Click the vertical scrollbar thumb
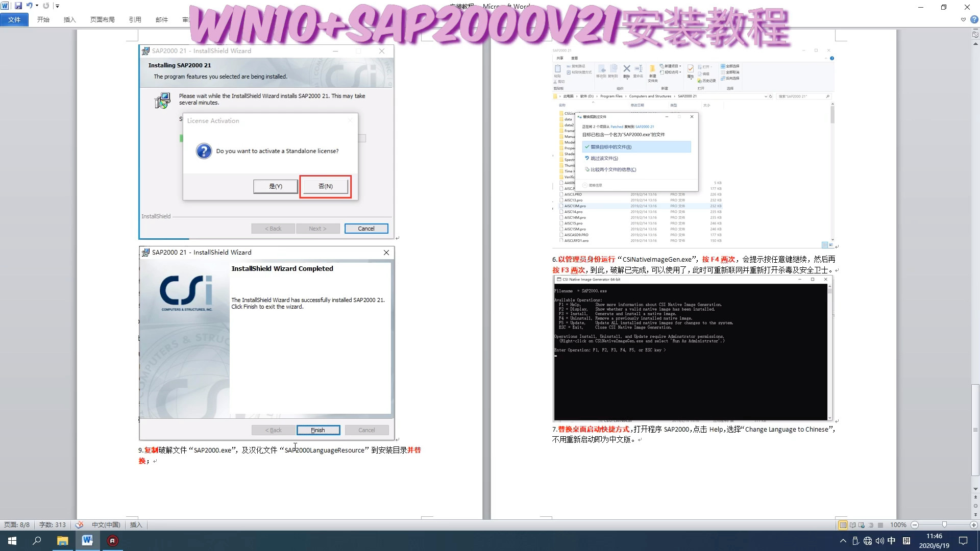This screenshot has width=980, height=551. tap(975, 430)
